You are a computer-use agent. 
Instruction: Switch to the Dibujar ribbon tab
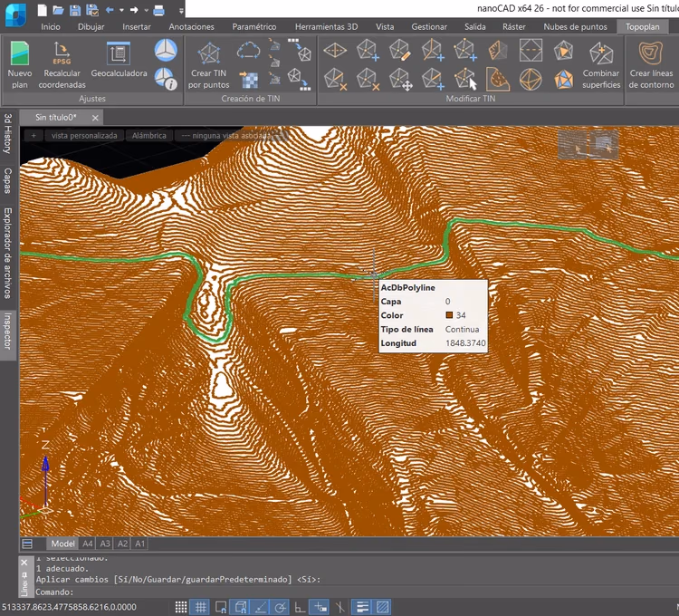click(x=91, y=27)
